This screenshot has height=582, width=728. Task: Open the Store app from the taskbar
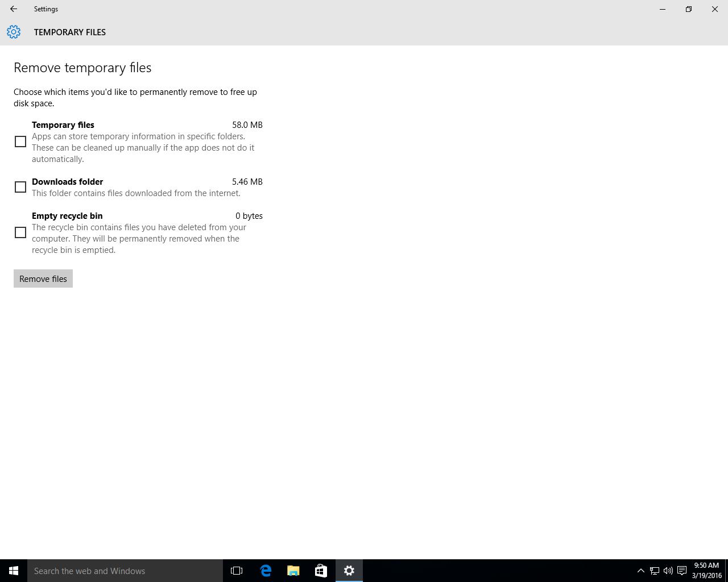[x=321, y=571]
